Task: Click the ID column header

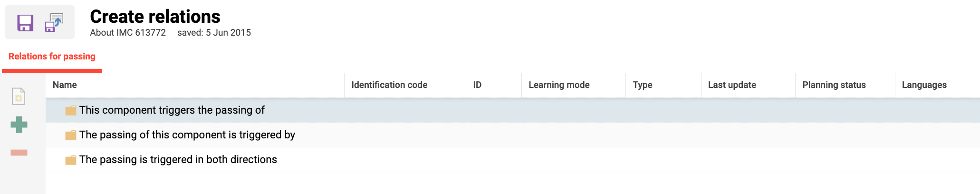Action: click(x=477, y=85)
